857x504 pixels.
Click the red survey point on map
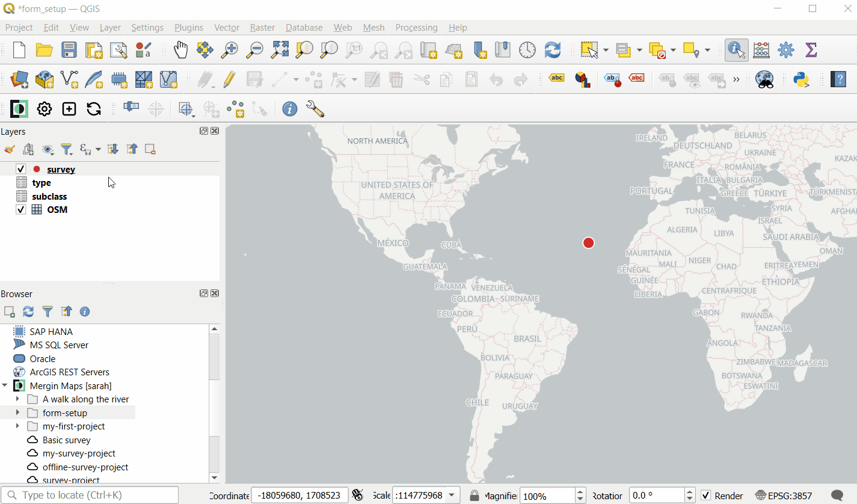pos(589,243)
